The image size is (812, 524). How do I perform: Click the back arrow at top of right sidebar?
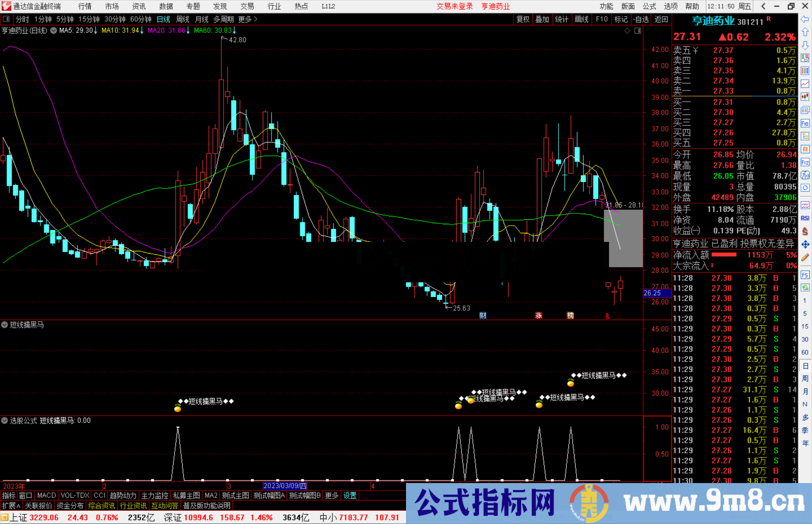pos(805,20)
